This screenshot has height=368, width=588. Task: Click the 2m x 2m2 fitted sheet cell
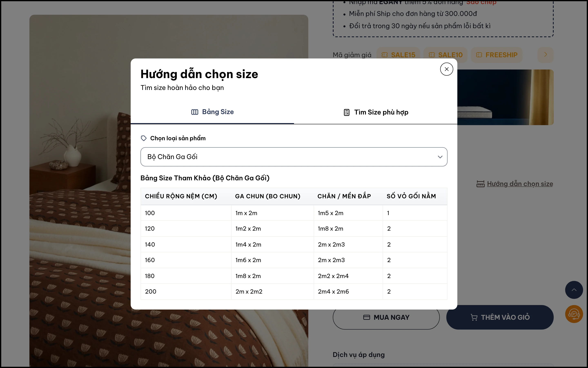tap(272, 292)
